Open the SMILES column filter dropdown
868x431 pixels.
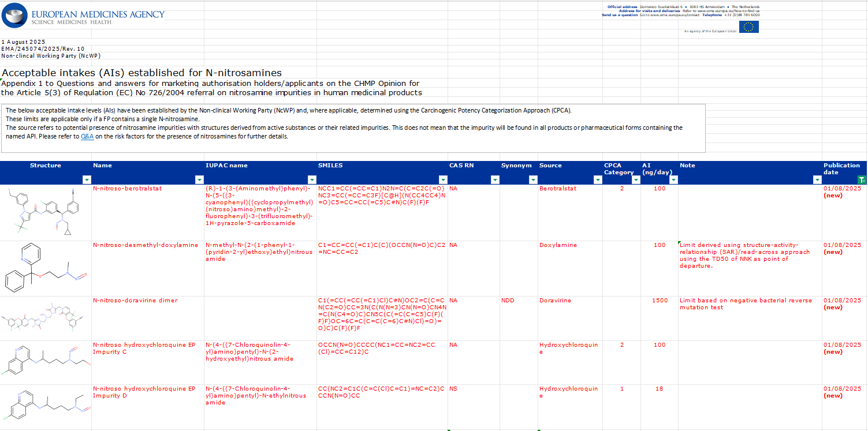coord(443,179)
